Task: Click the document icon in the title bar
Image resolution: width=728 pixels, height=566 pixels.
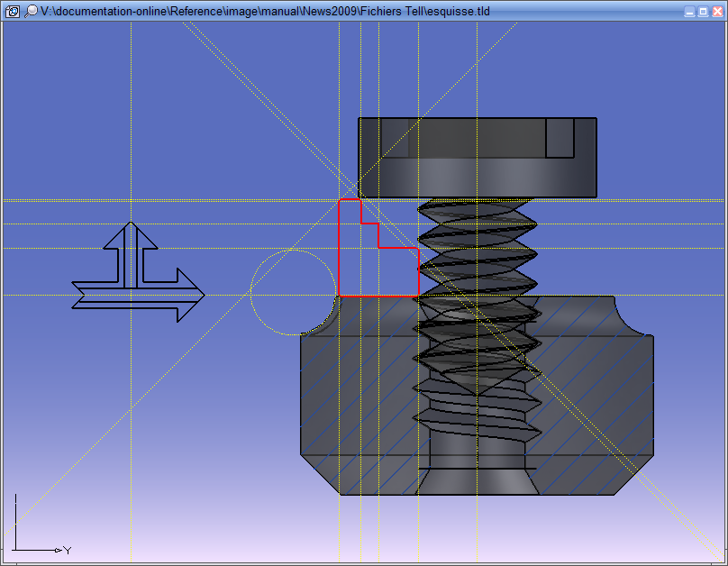Action: pyautogui.click(x=13, y=11)
